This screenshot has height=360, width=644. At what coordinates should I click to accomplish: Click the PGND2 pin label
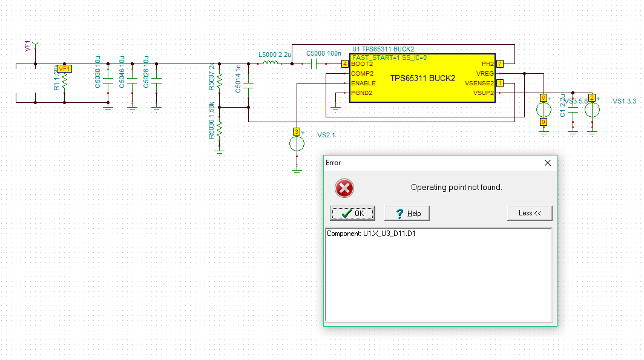click(361, 93)
